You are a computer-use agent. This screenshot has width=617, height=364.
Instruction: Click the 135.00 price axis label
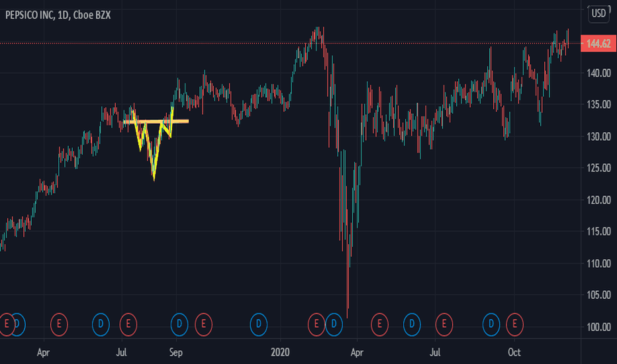pos(598,105)
